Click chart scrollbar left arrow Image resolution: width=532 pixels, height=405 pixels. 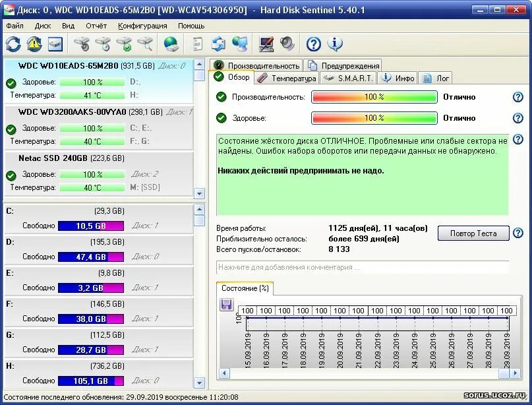[224, 373]
